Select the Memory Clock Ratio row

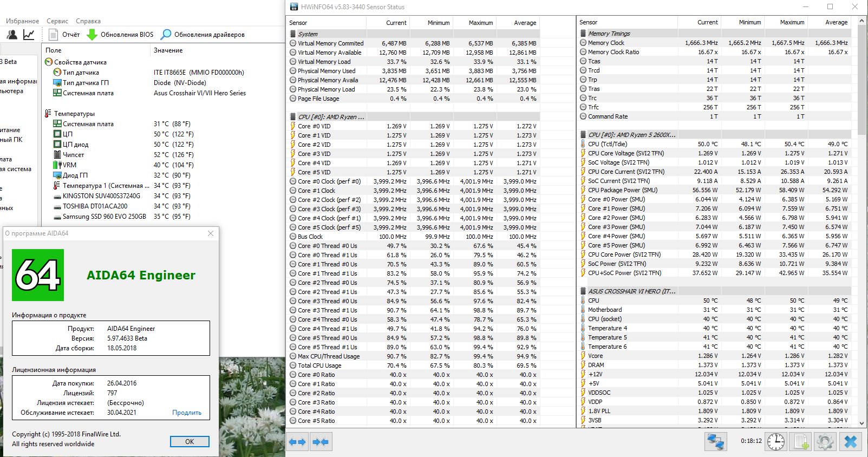pos(714,52)
